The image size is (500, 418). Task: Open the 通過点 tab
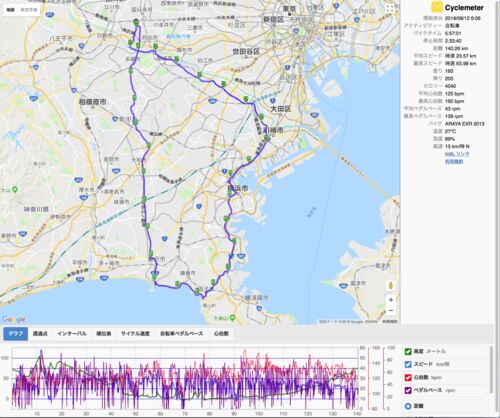40,334
